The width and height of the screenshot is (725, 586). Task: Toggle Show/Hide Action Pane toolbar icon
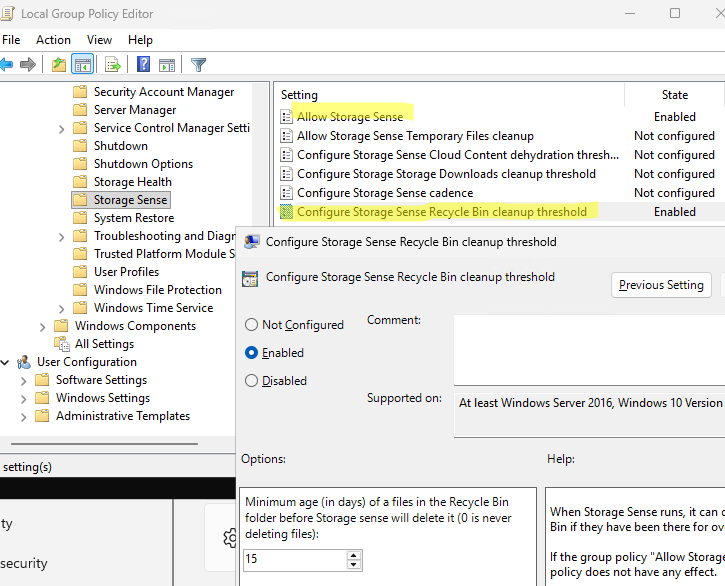coord(166,65)
